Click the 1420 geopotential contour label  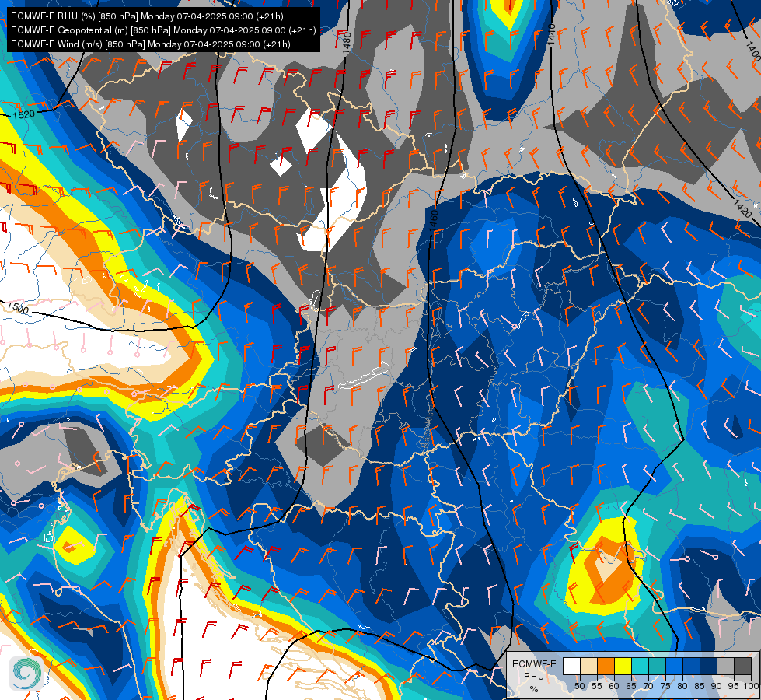pos(742,208)
